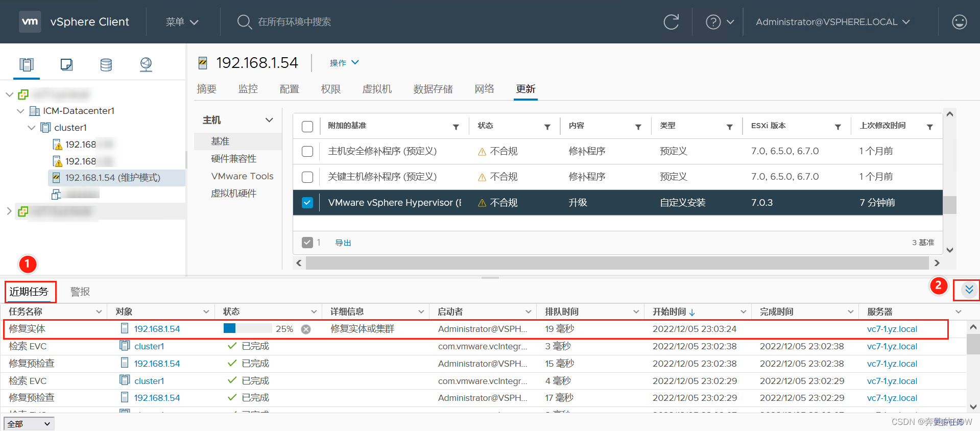Collapse the recent tasks panel with double chevron

(x=969, y=290)
